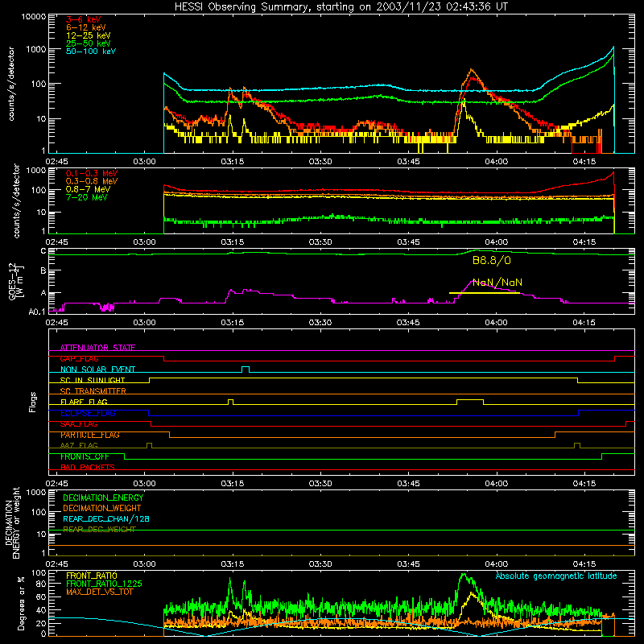Click the FRONT_RATIO legend label
This screenshot has height=644, width=644.
click(92, 576)
